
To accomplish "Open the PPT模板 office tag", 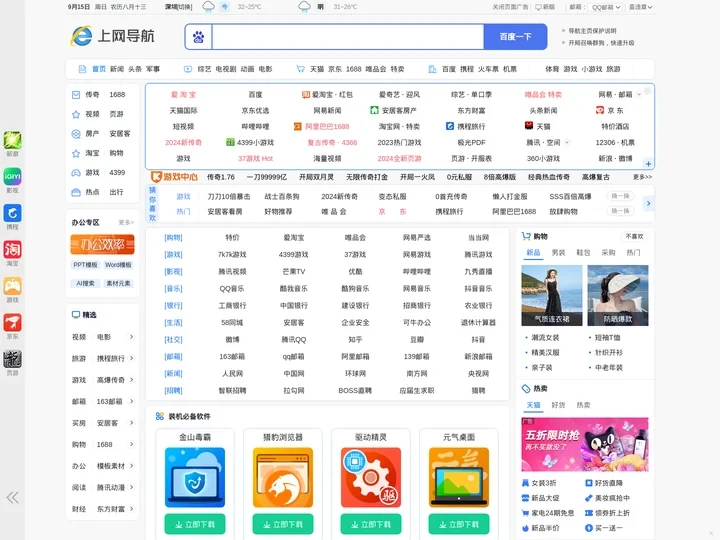I will (x=85, y=265).
